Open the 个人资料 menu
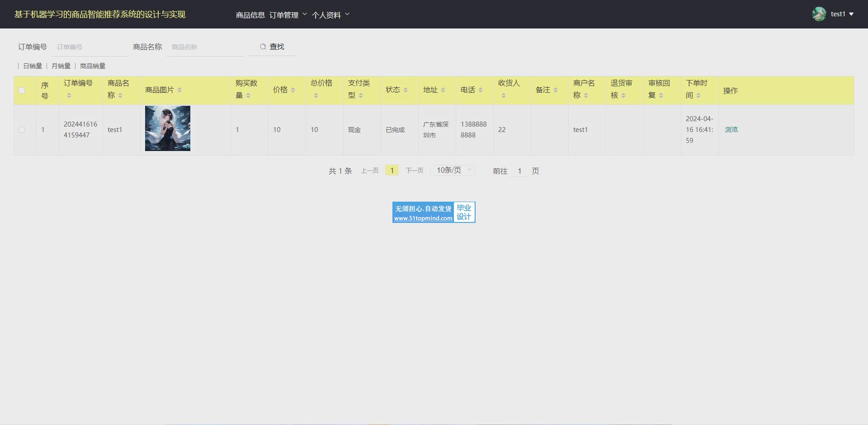Screen dimensions: 868x425 326,15
